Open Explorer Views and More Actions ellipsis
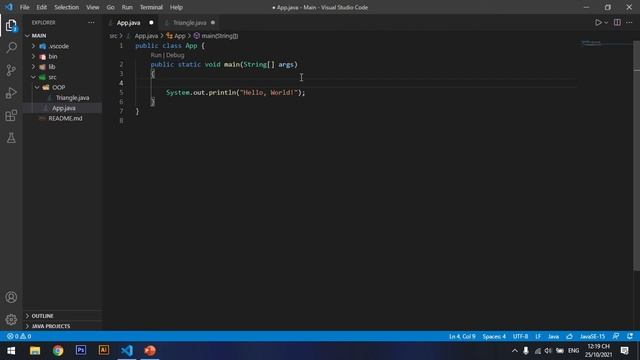640x360 pixels. pos(91,23)
